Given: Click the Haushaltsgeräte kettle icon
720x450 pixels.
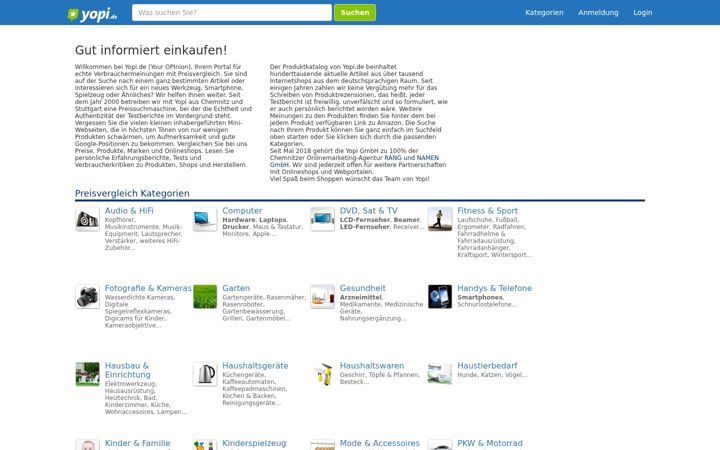Looking at the screenshot, I should (205, 374).
